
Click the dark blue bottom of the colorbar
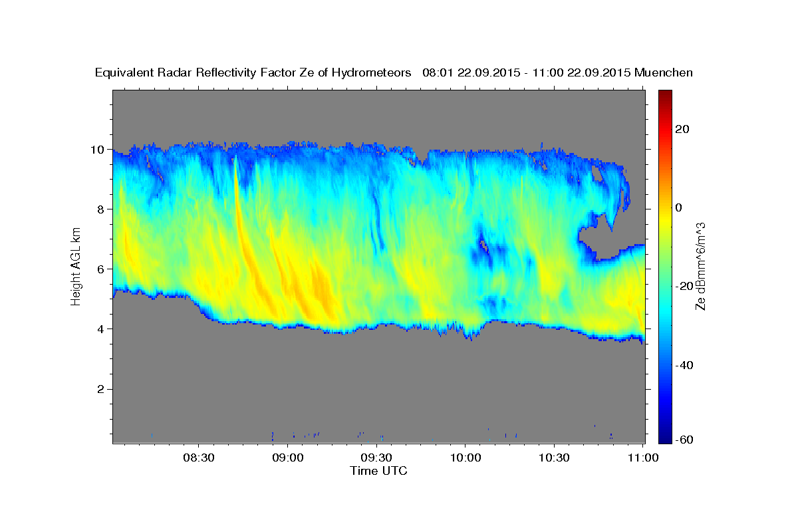pyautogui.click(x=665, y=436)
